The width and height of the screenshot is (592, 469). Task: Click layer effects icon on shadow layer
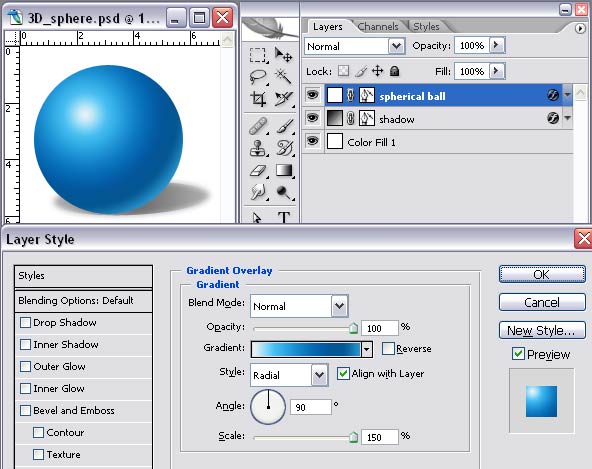click(553, 118)
